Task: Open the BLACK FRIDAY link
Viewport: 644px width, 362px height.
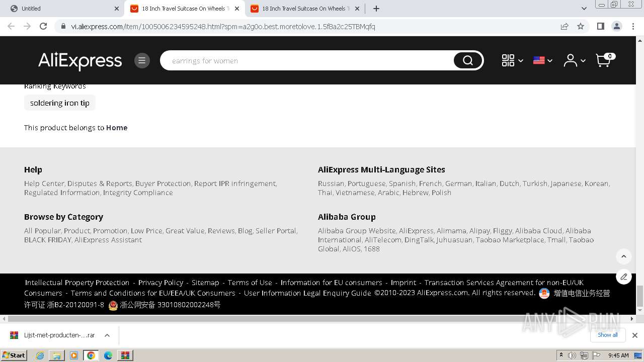Action: [48, 240]
